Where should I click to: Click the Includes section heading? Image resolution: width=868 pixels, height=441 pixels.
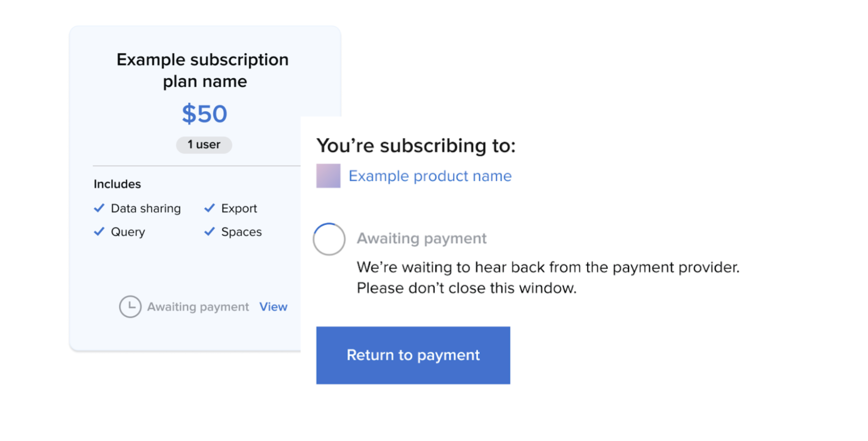(x=117, y=184)
